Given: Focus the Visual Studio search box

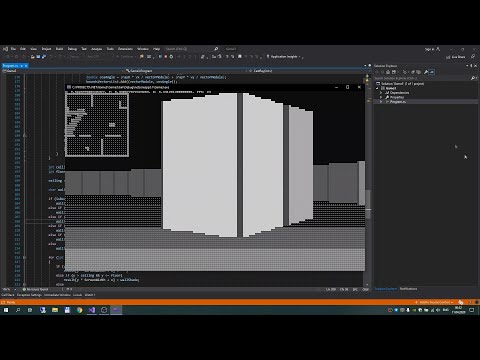Looking at the screenshot, I should pos(191,49).
